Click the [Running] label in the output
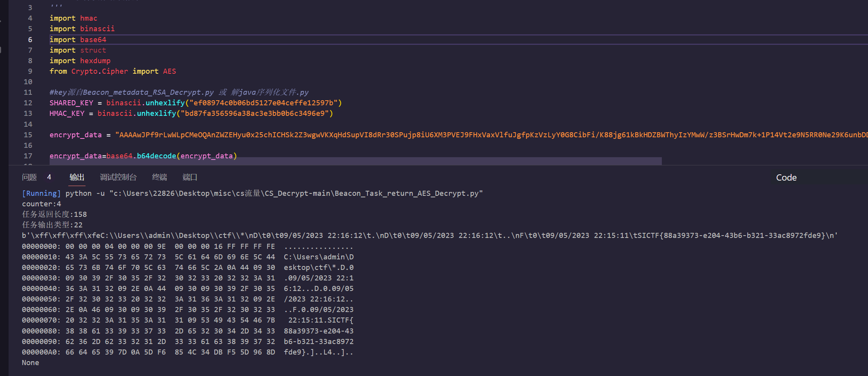This screenshot has height=376, width=868. click(41, 193)
